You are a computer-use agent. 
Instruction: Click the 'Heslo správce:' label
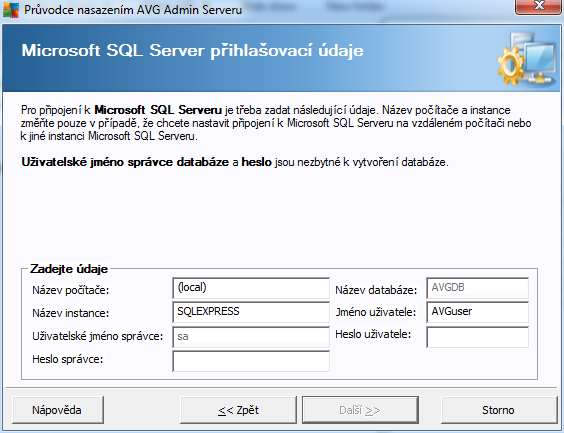[x=68, y=359]
